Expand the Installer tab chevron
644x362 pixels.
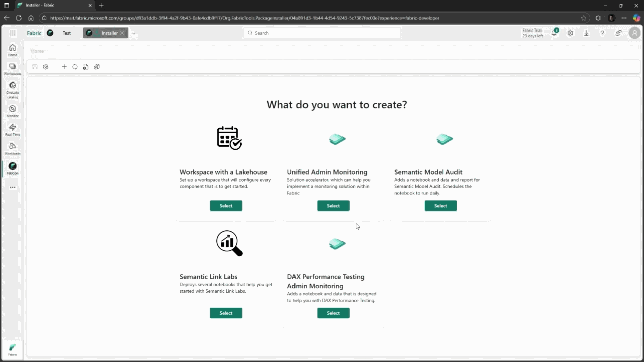133,33
